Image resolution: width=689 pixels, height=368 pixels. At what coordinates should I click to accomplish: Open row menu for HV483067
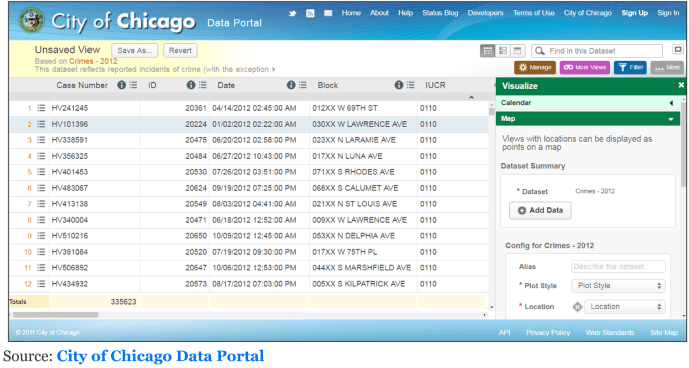pos(41,188)
